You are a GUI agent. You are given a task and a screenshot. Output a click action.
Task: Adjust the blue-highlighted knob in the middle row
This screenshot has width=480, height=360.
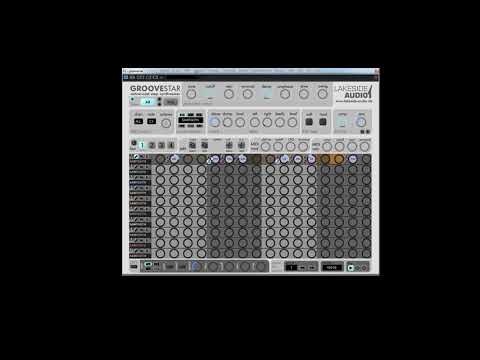[x=215, y=122]
